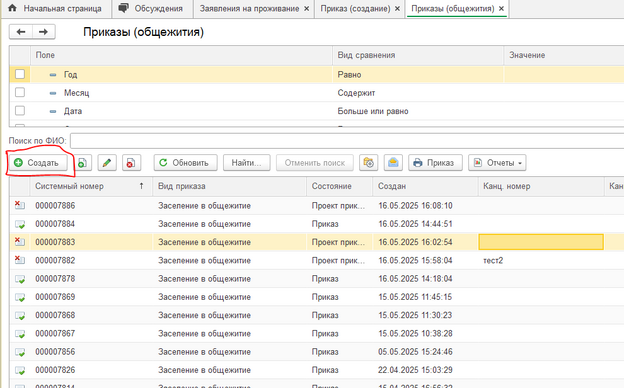Viewport: 624px width, 388px height.
Task: Click the status icon of order 000007883
Action: click(20, 242)
